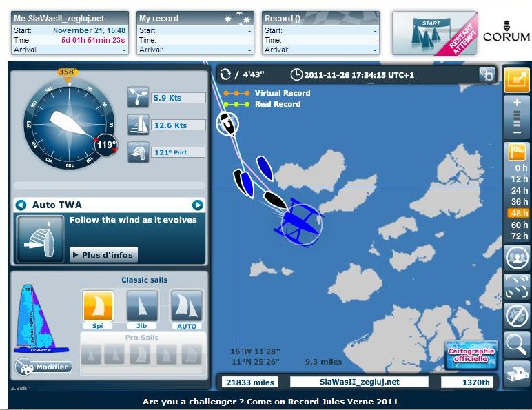Toggle the compass-slash display option
This screenshot has width=532, height=410.
click(516, 315)
